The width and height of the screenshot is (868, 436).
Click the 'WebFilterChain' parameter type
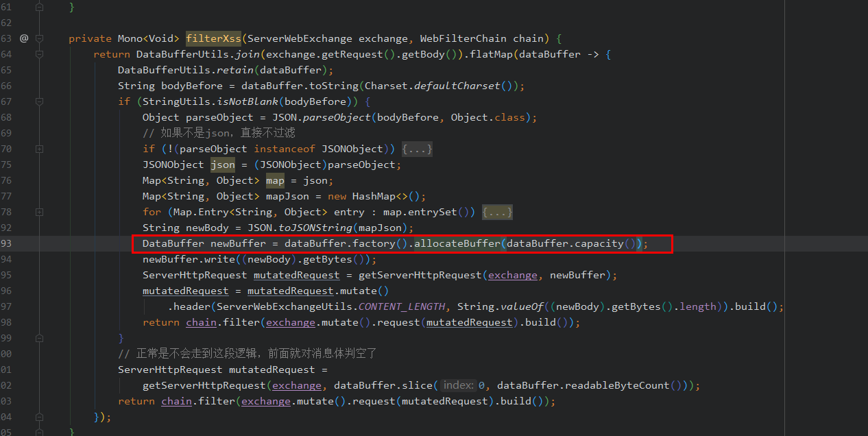(463, 38)
